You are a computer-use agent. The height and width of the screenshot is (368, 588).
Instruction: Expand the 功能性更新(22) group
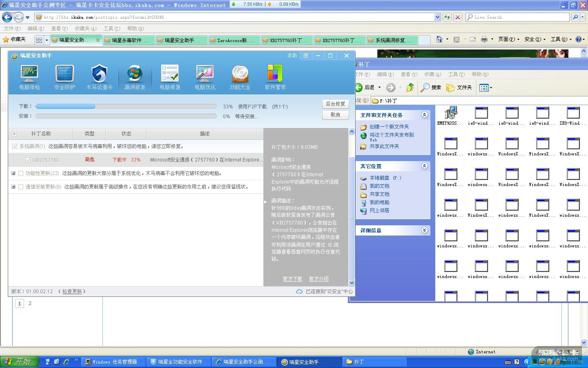pos(13,173)
